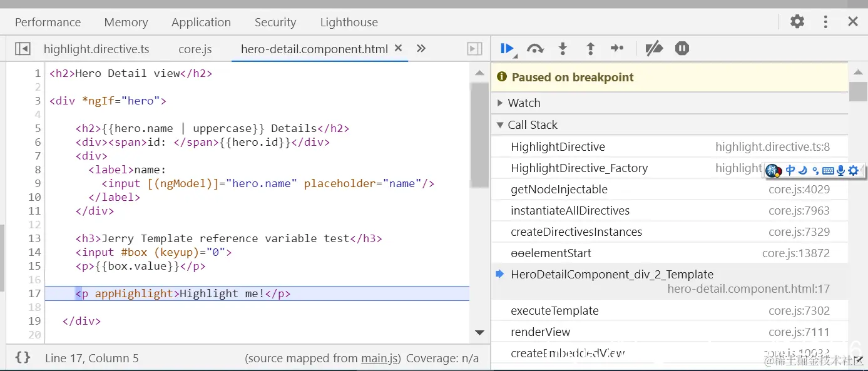Viewport: 868px width, 371px height.
Task: Pretty print the source file
Action: click(x=23, y=358)
